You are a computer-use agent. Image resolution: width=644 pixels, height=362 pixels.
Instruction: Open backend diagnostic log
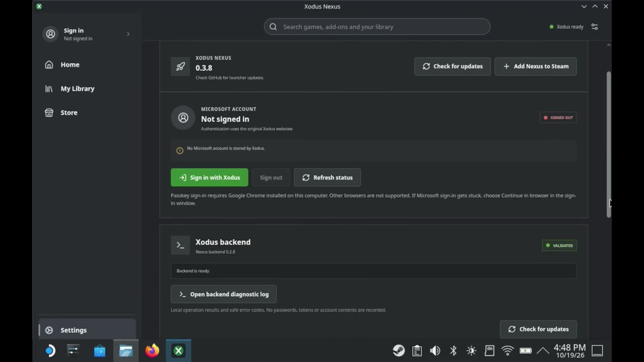(223, 294)
